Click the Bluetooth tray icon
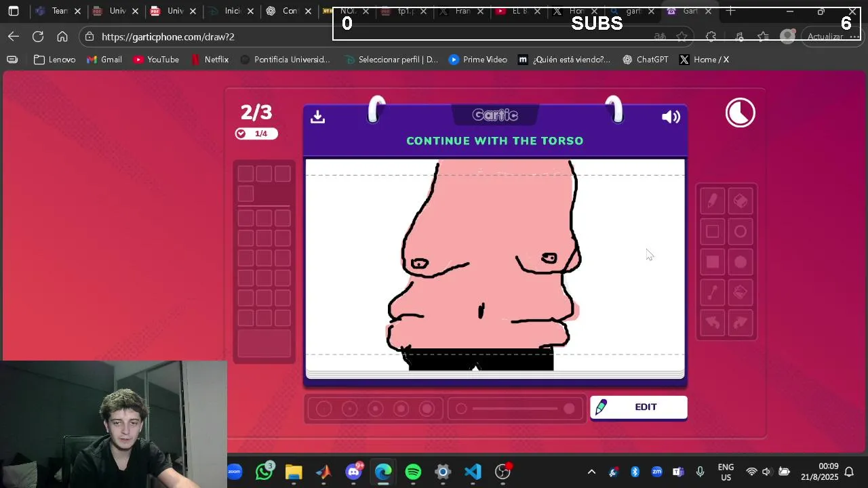 tap(635, 472)
